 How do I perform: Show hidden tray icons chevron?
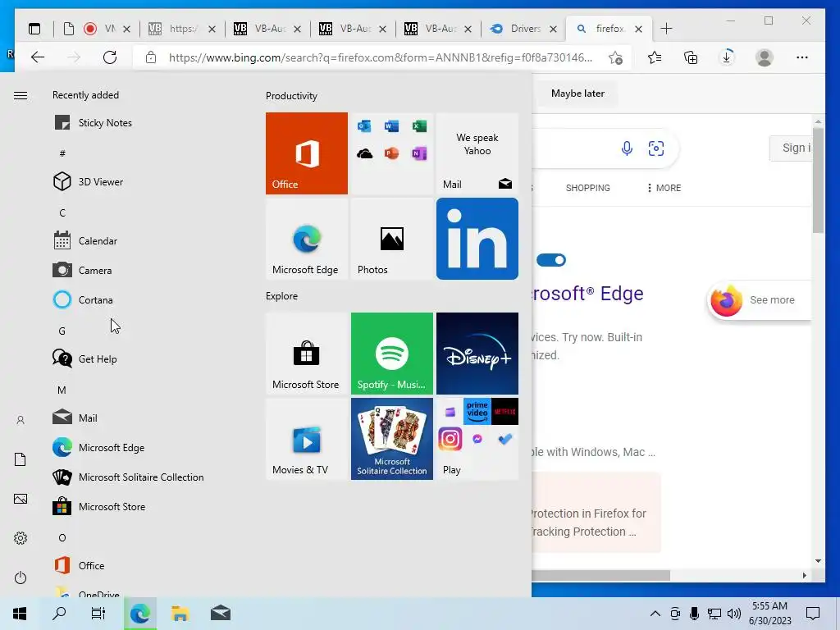[x=655, y=614]
